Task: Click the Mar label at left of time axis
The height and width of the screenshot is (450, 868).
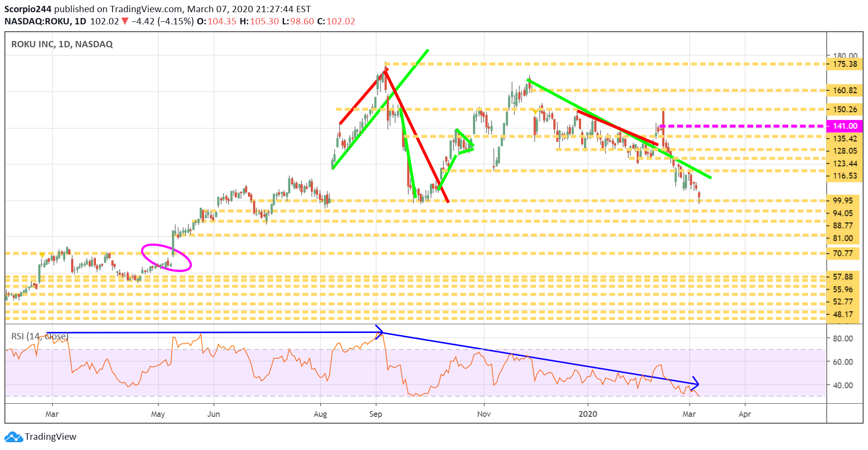Action: [52, 414]
